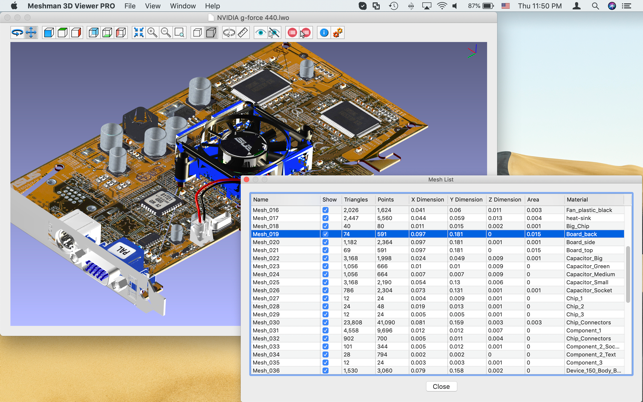The image size is (643, 402).
Task: Click the Fit All zoom icon
Action: click(x=139, y=33)
